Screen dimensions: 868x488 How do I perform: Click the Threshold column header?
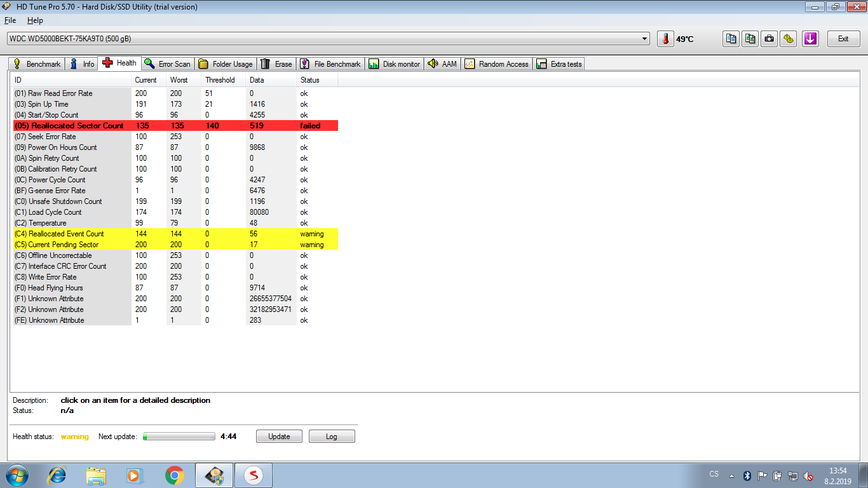pos(224,80)
